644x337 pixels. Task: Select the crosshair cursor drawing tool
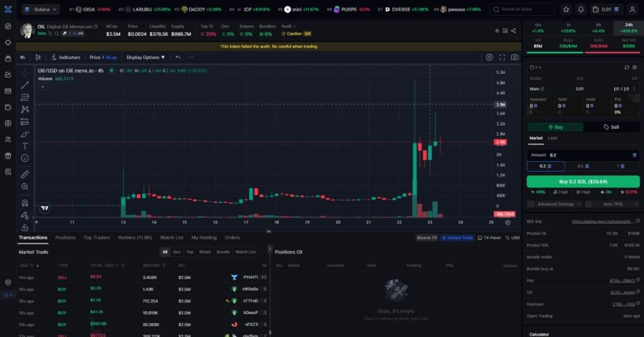(25, 73)
